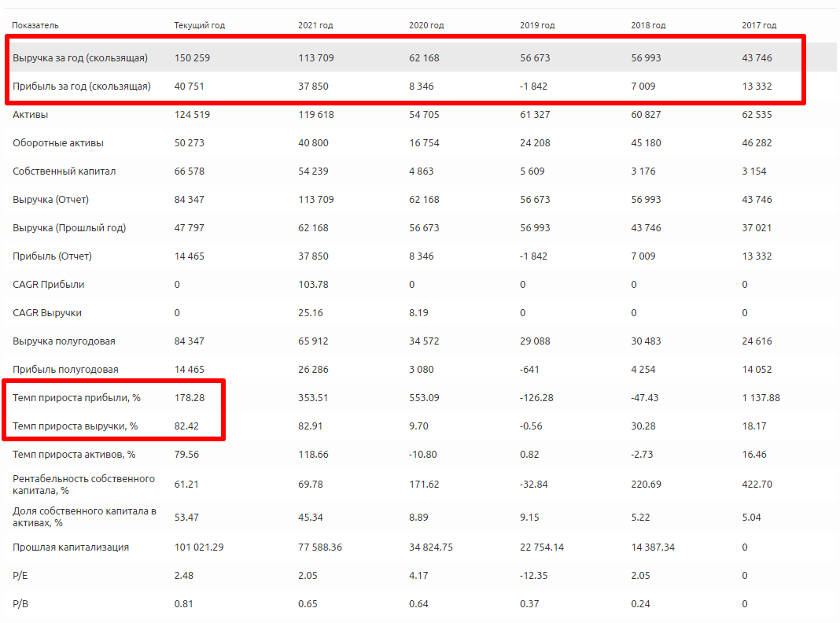Select the 'Прошлая капитализация' row label
This screenshot has width=840, height=623.
pos(71,547)
